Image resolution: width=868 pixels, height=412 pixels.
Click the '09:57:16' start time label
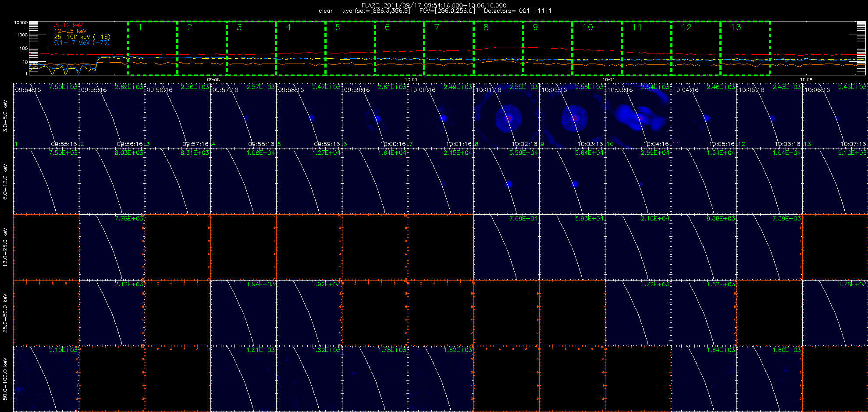click(225, 90)
